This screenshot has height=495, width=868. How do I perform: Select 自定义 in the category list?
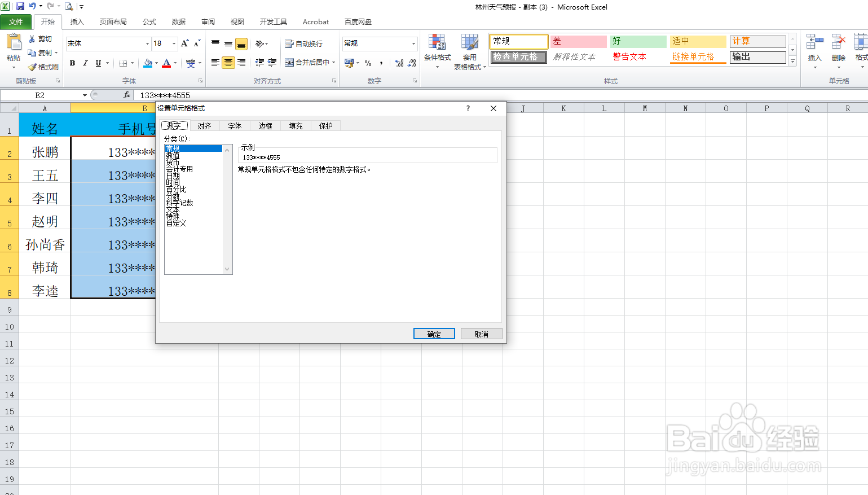click(x=176, y=223)
